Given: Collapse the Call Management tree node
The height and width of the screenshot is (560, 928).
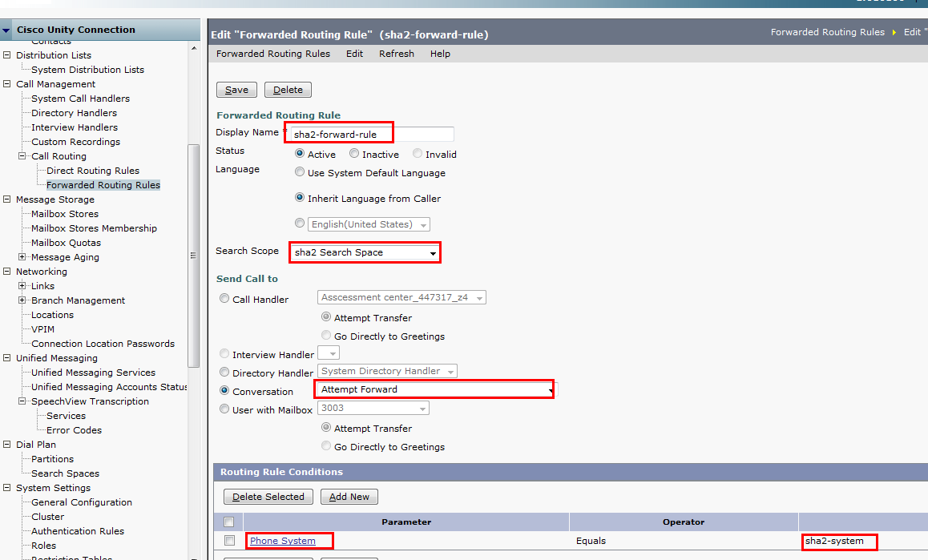Looking at the screenshot, I should (7, 84).
